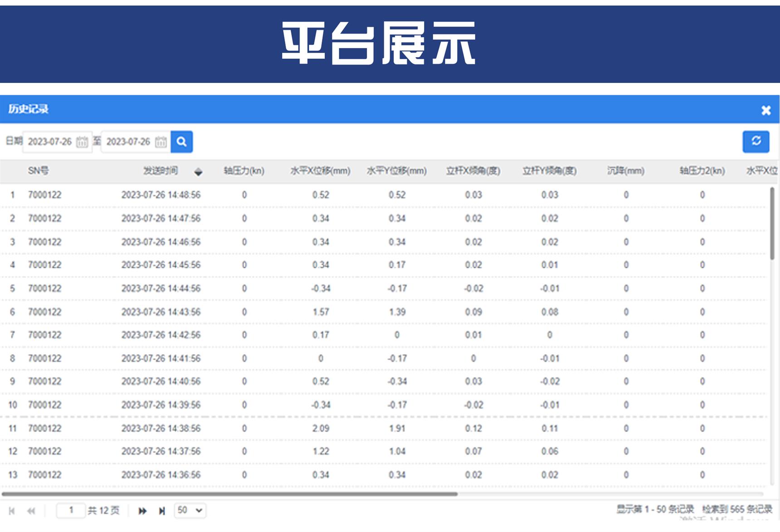Click row number 10 cell
Screen dimensions: 780x532
click(x=13, y=405)
